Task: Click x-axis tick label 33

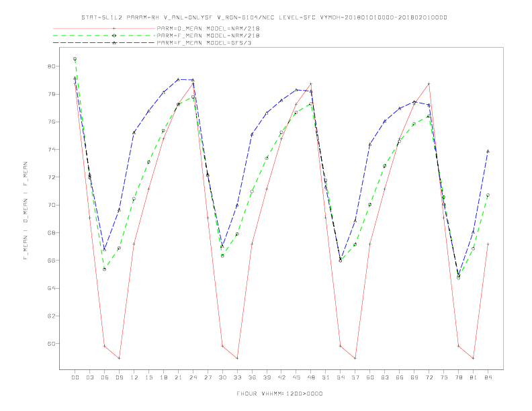Action: [237, 377]
